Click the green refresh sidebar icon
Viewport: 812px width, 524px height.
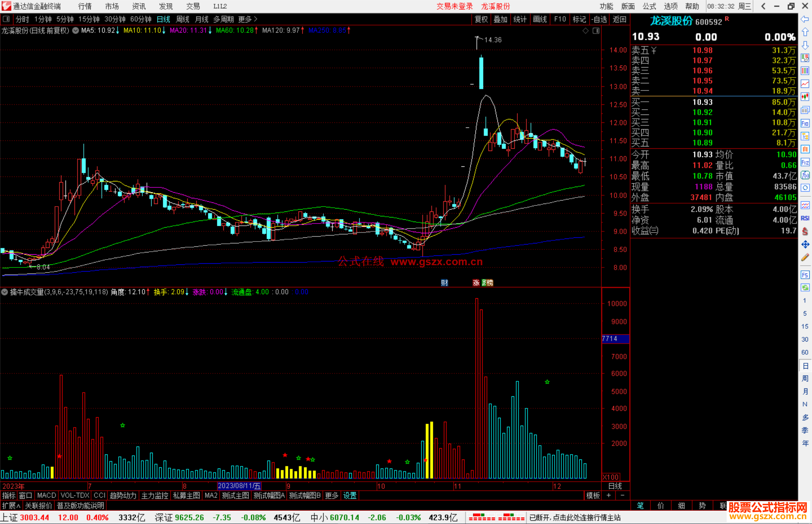[x=805, y=288]
